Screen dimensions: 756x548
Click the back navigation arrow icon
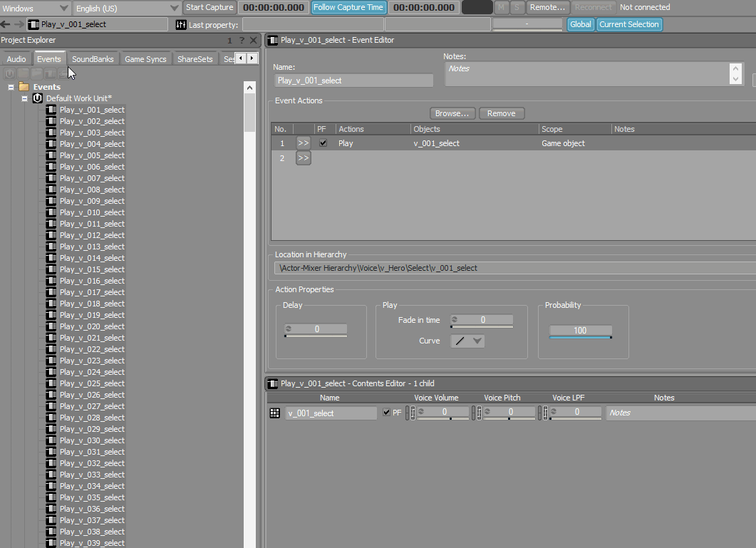[x=6, y=24]
